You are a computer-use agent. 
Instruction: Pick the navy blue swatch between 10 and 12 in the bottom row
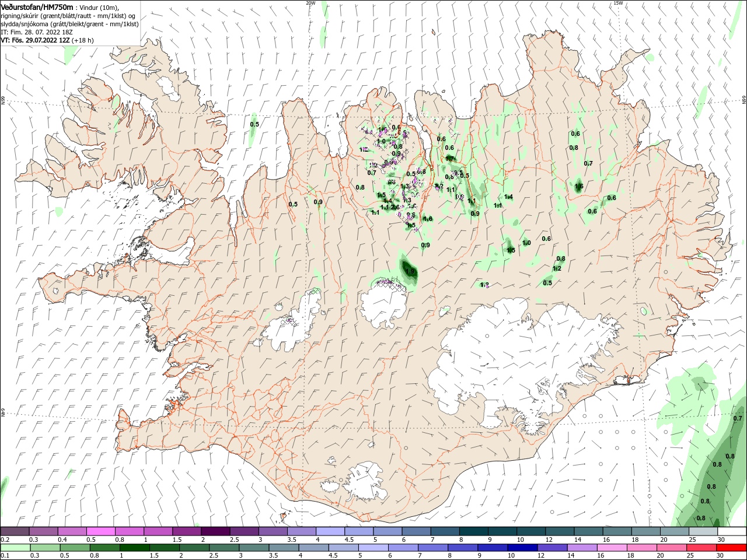click(x=521, y=548)
